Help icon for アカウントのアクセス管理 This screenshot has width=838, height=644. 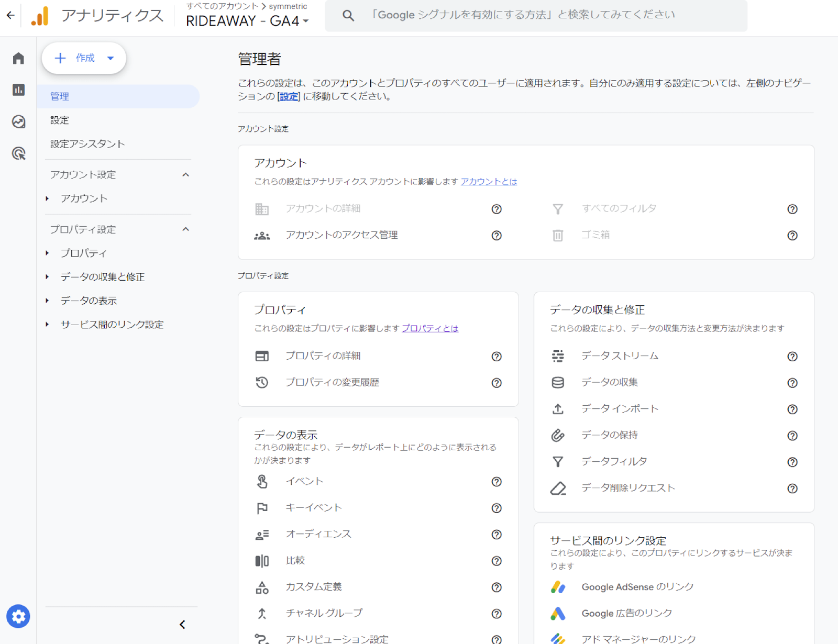(x=497, y=236)
